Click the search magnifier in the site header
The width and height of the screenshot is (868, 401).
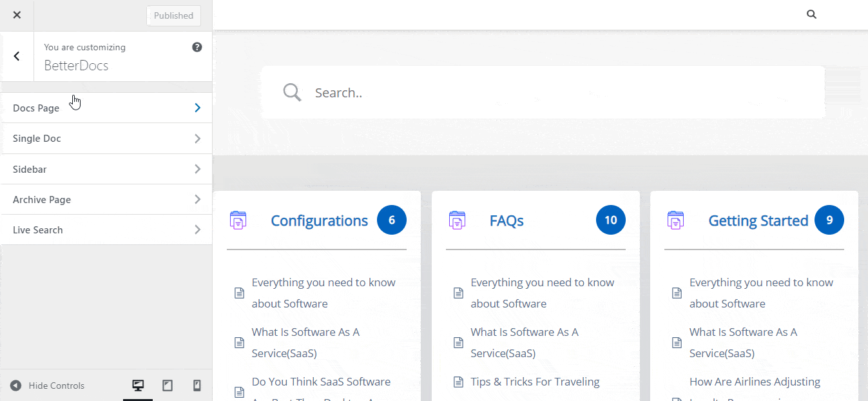[811, 14]
